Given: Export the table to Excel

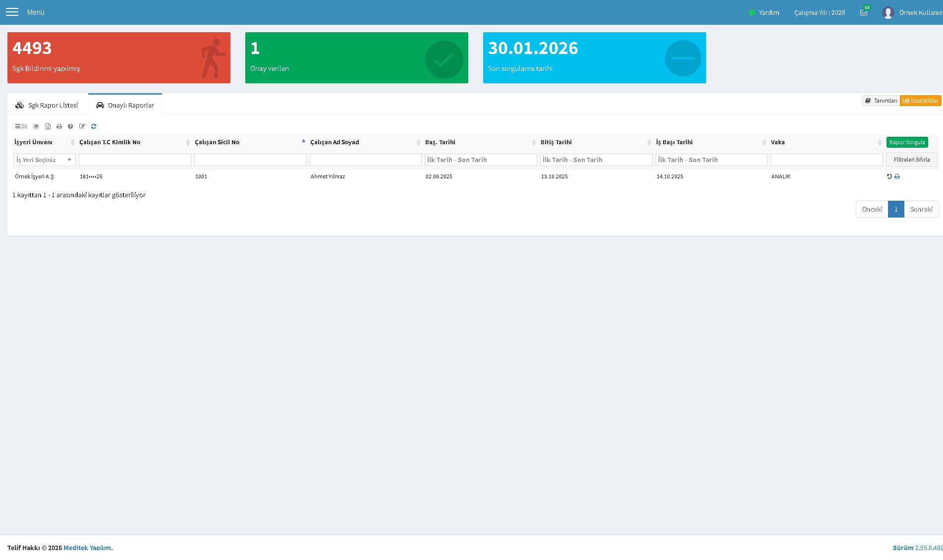Looking at the screenshot, I should pyautogui.click(x=48, y=126).
